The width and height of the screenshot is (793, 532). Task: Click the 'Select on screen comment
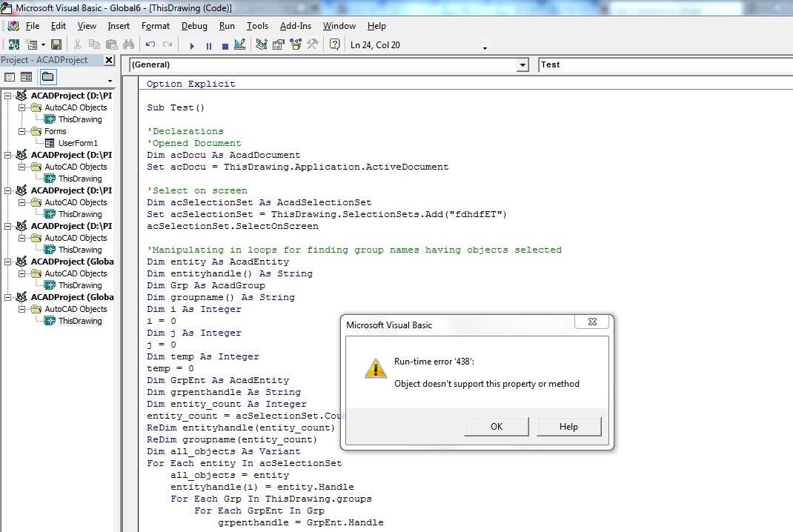[197, 190]
